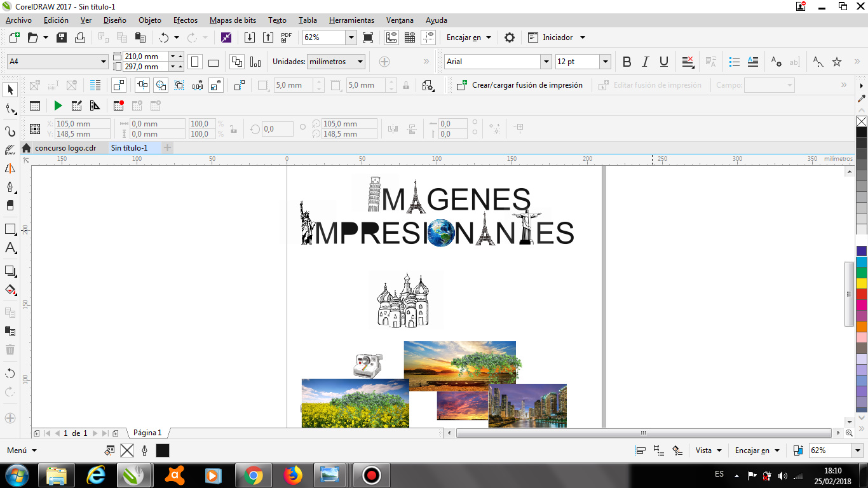
Task: Set page to landscape orientation
Action: [x=214, y=62]
